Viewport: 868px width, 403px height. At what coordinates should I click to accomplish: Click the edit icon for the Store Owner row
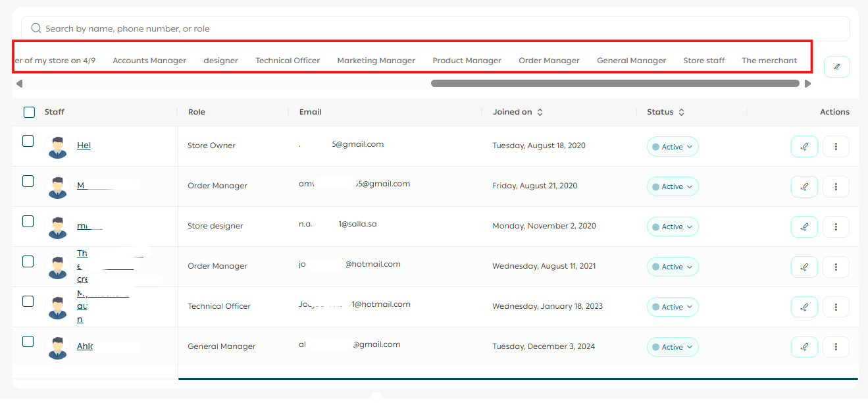click(x=804, y=146)
